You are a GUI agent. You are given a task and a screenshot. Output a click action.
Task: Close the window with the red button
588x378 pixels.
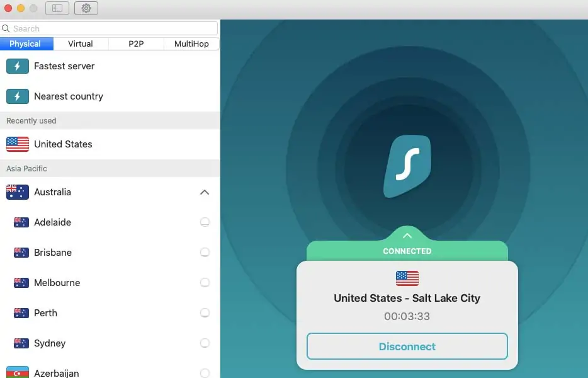(8, 8)
